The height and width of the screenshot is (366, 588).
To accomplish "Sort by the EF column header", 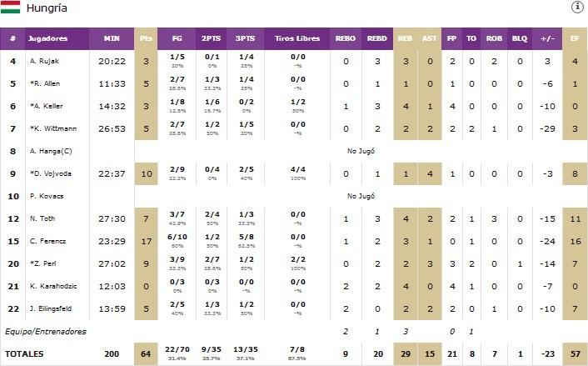I will [x=575, y=38].
